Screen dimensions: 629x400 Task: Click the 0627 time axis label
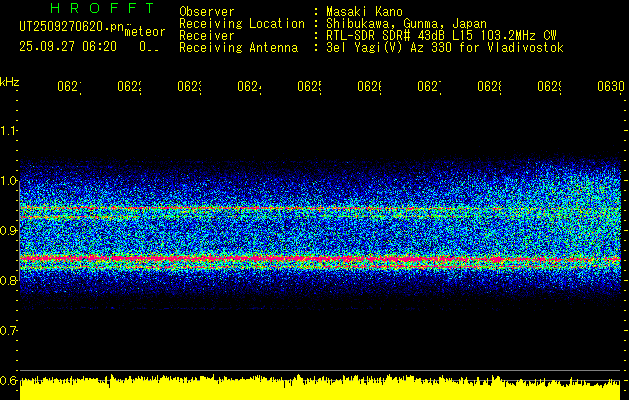(x=429, y=87)
